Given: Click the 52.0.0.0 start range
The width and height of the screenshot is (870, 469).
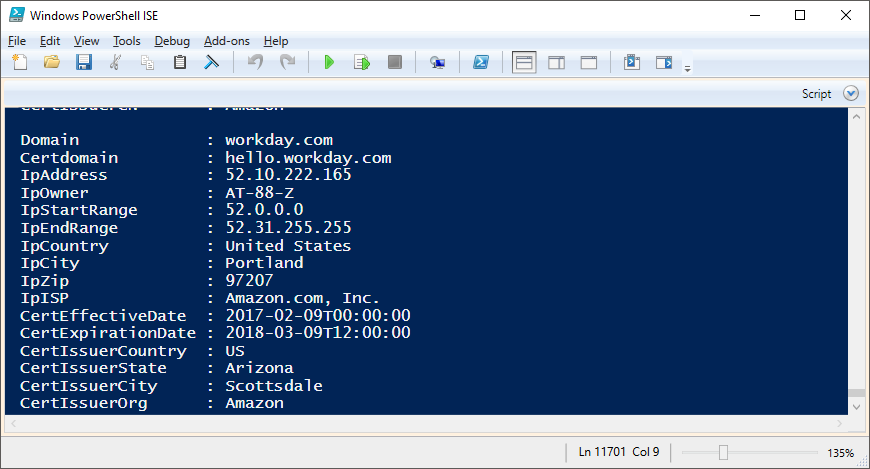Looking at the screenshot, I should (264, 210).
